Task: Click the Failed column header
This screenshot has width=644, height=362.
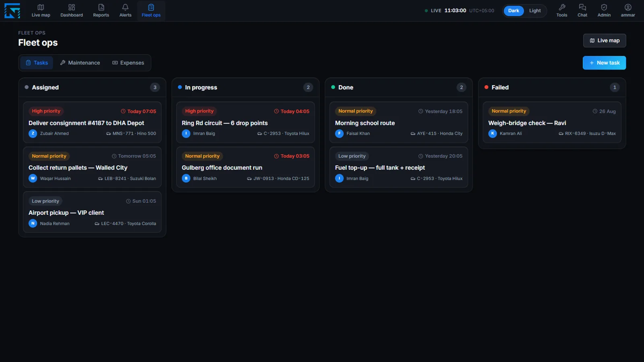Action: coord(552,87)
